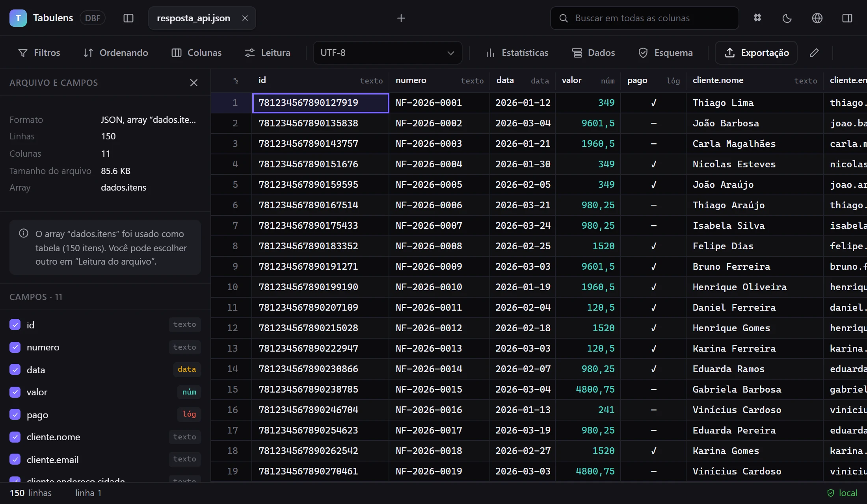Click the row-number header corner icon

pos(236,81)
